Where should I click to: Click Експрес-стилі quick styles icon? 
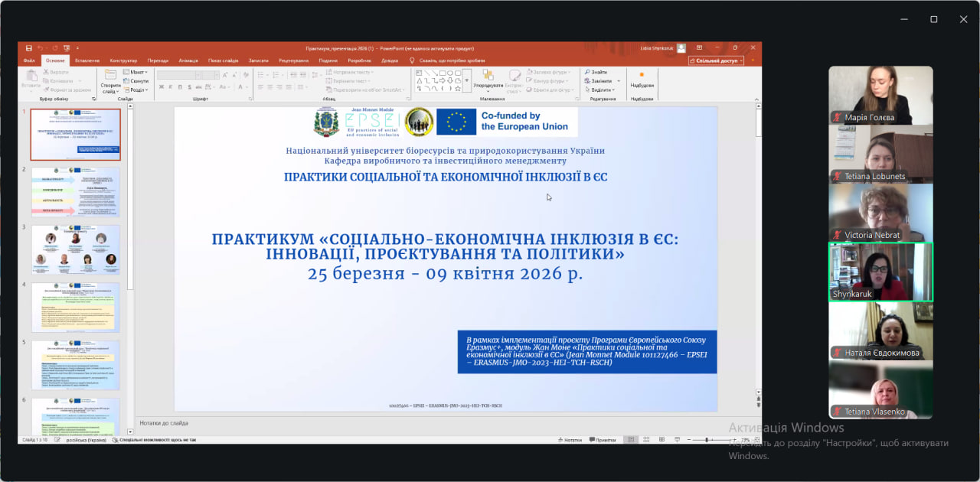(515, 75)
